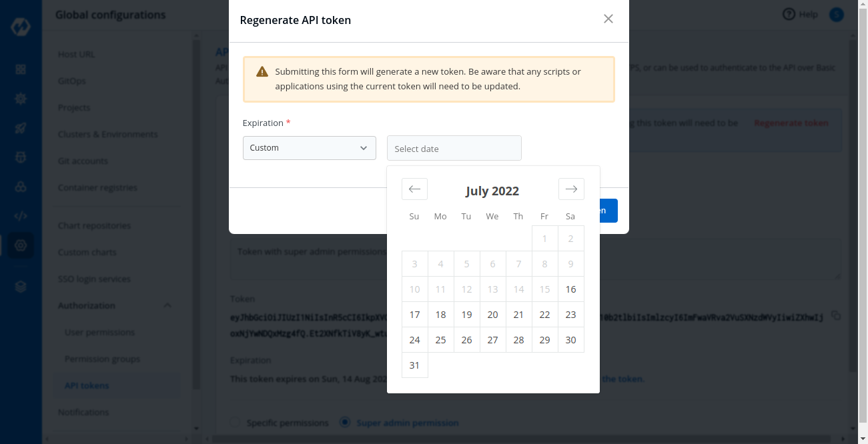The height and width of the screenshot is (444, 868).
Task: Collapse the Authorization section
Action: (x=167, y=305)
